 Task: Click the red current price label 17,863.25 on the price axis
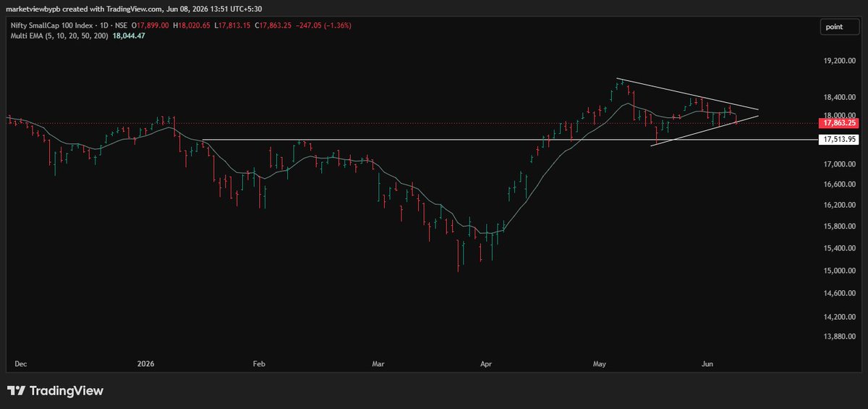tap(839, 122)
